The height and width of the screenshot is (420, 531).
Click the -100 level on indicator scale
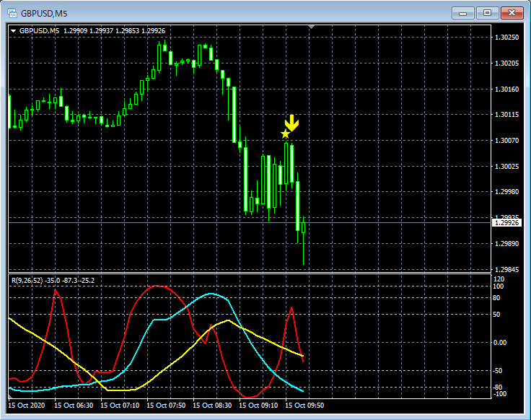(499, 393)
